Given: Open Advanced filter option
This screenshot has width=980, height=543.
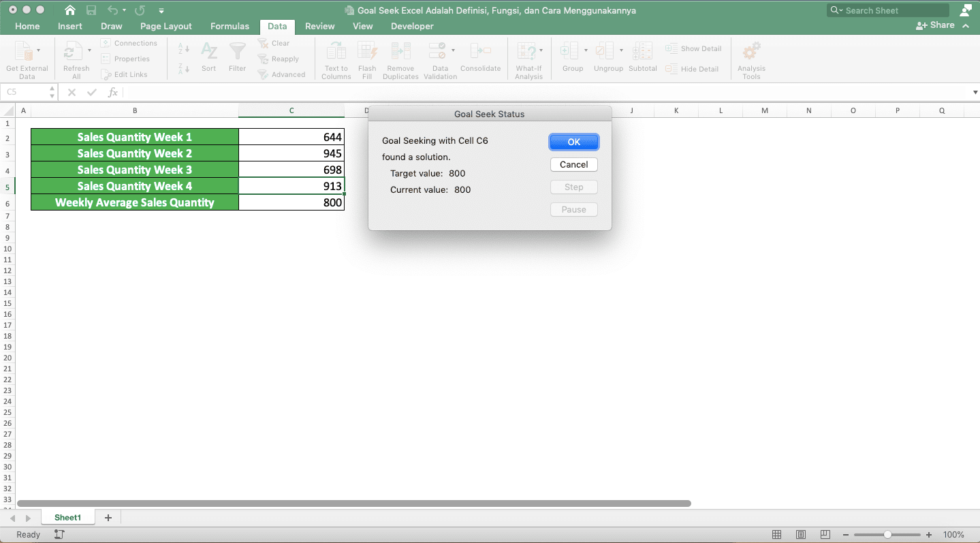Looking at the screenshot, I should 282,74.
